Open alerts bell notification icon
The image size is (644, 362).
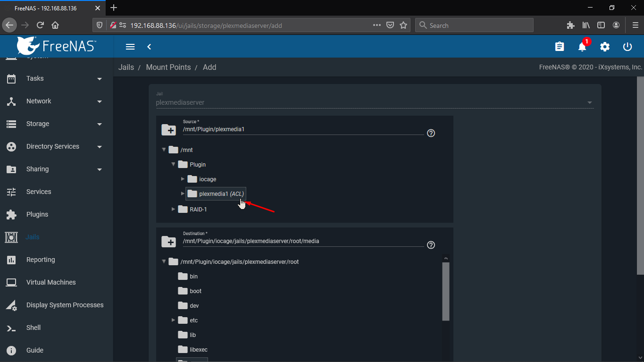point(582,47)
